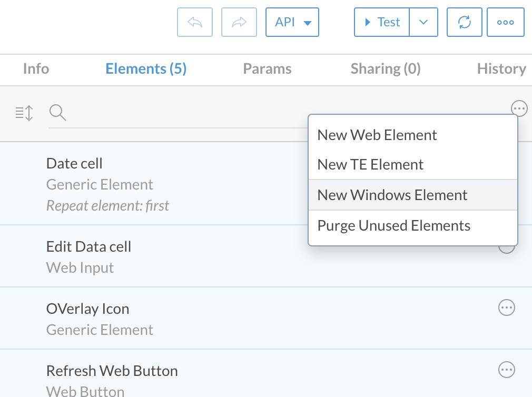This screenshot has width=532, height=397.
Task: Select New Windows Element menu entry
Action: [x=412, y=195]
